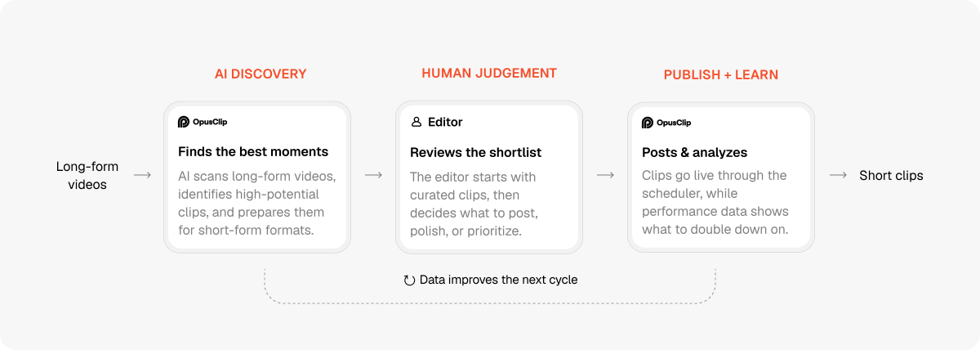This screenshot has width=980, height=350.
Task: Click the Reviews the shortlist title
Action: [x=476, y=152]
